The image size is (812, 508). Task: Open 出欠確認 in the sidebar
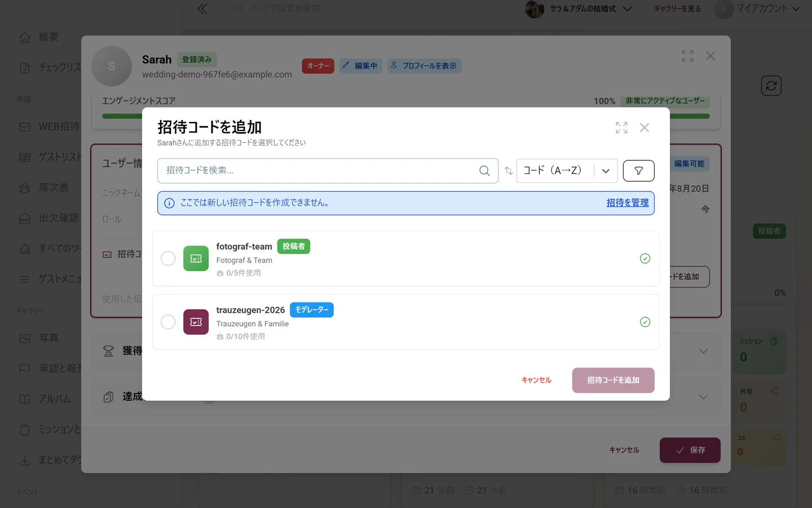(x=48, y=218)
